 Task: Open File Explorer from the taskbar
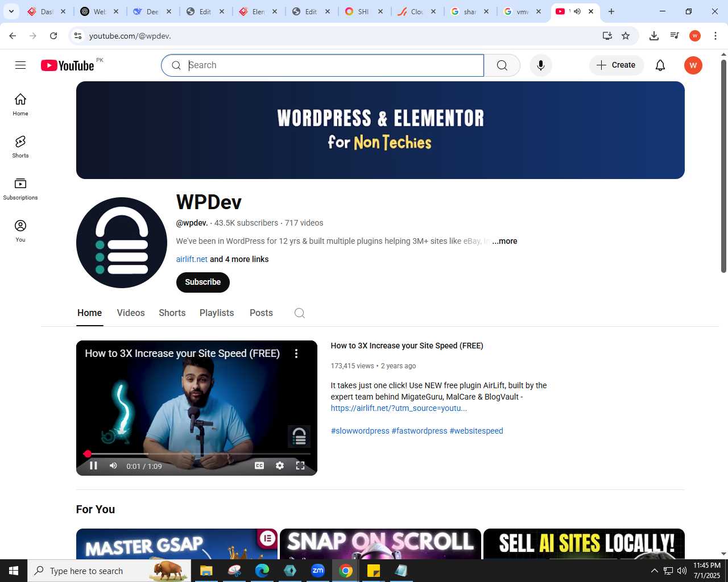[206, 571]
